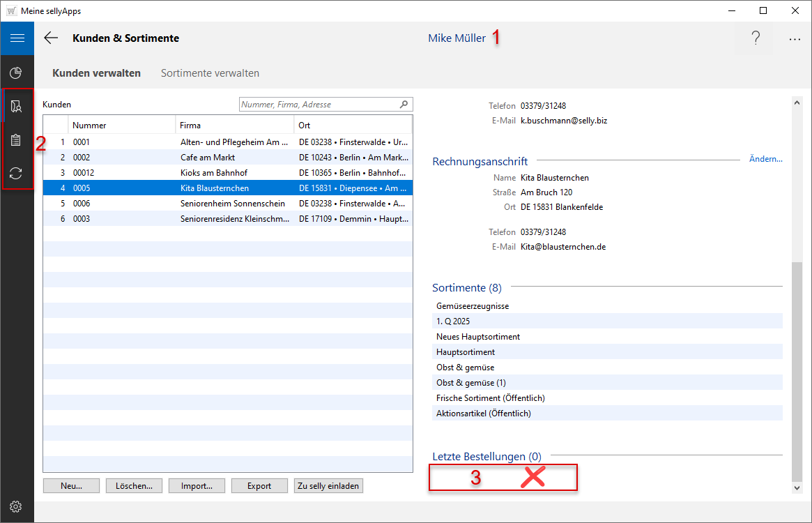Switch to the Sortimente verwalten tab
812x523 pixels.
210,73
